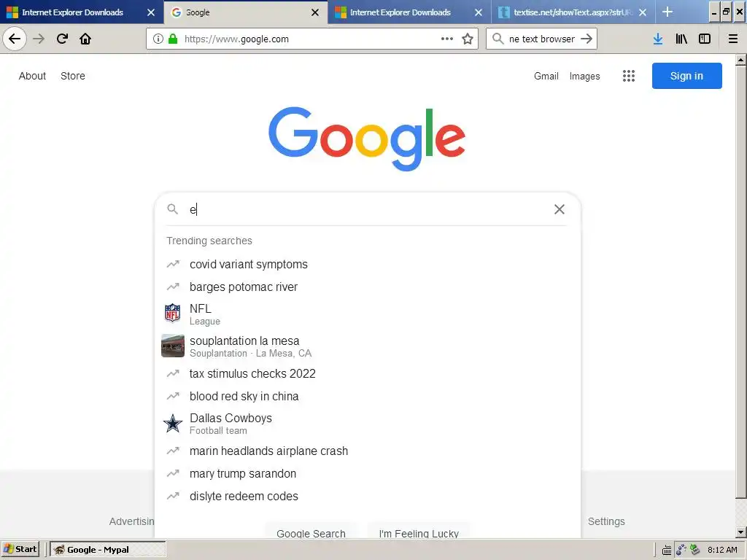This screenshot has width=747, height=560.
Task: Select suggestion covid variant symptoms
Action: pos(368,264)
